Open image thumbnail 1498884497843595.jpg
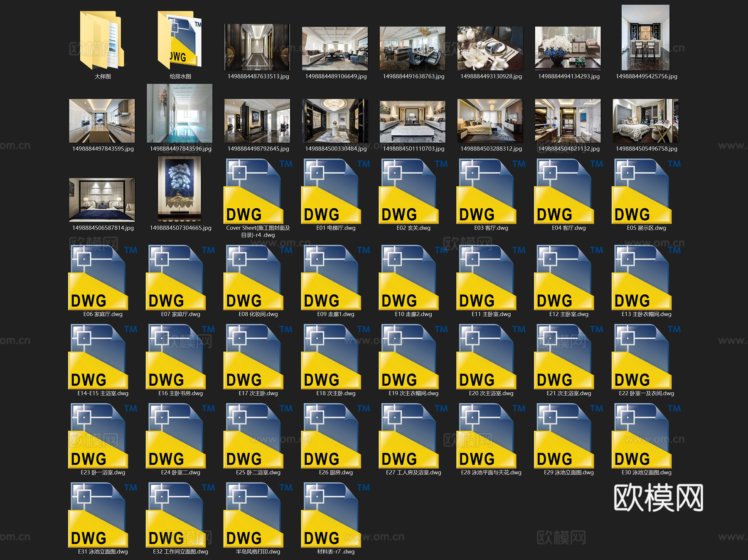This screenshot has height=560, width=748. (x=102, y=121)
